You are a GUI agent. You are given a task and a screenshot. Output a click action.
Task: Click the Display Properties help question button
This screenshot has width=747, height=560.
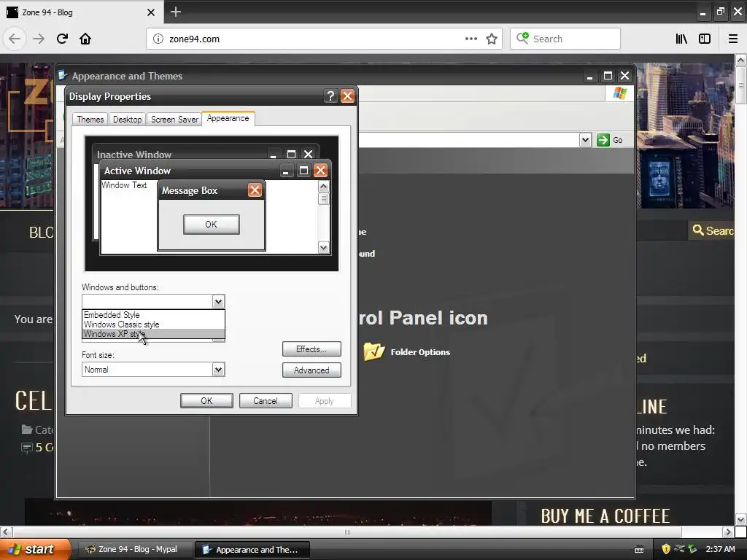(330, 96)
